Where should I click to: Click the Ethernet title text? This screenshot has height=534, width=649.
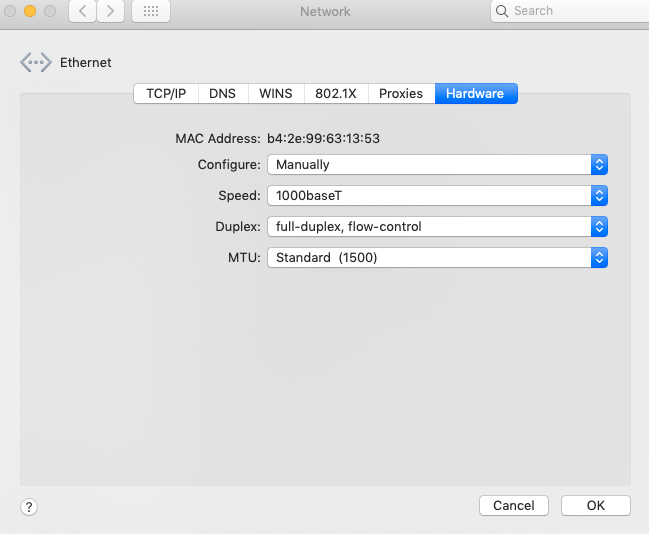tap(86, 63)
